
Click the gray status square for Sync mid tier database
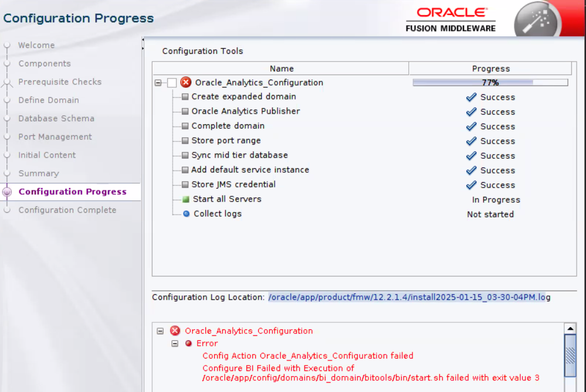coord(185,155)
